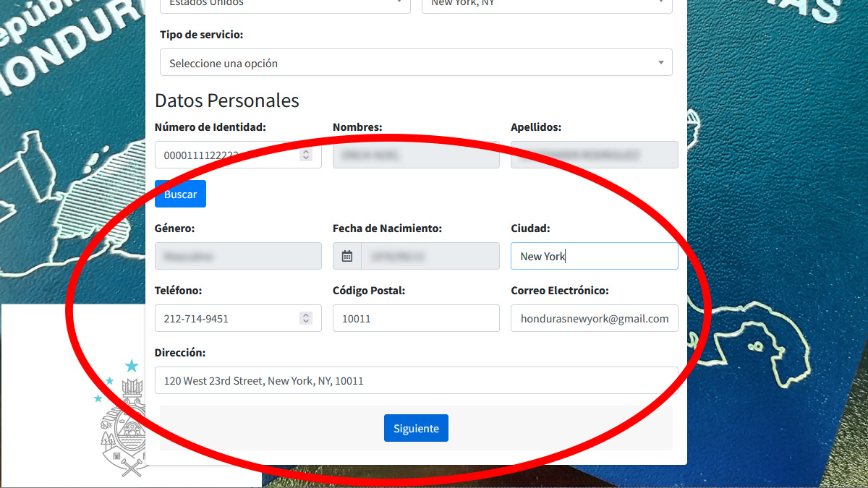Viewport: 868px width, 488px height.
Task: Increment the Teléfono field using its stepper arrow
Action: (306, 314)
